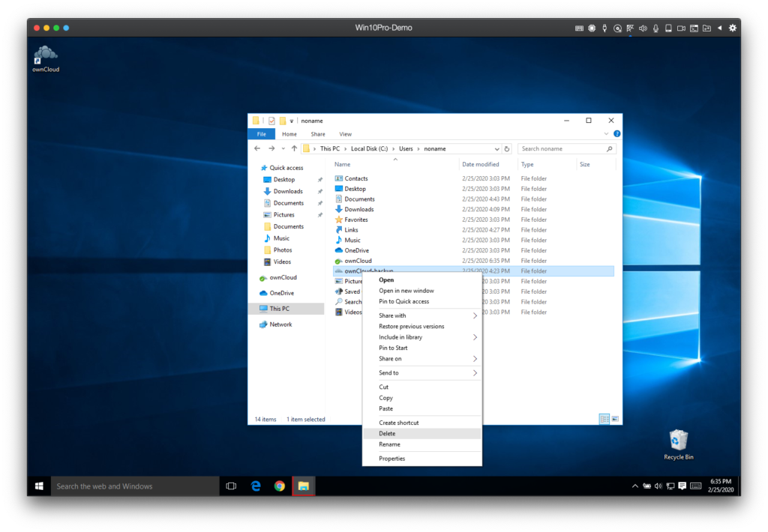Sort by the Type column header
This screenshot has width=768, height=532.
(x=547, y=164)
